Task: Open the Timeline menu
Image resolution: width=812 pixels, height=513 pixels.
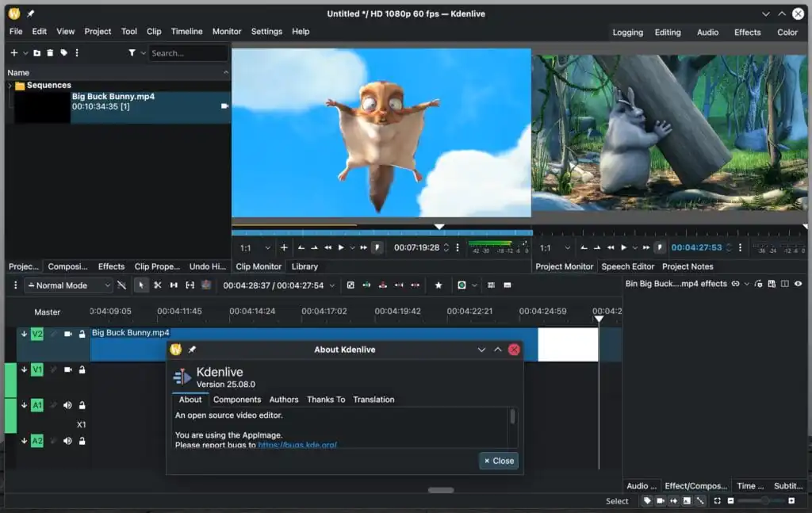Action: tap(186, 32)
